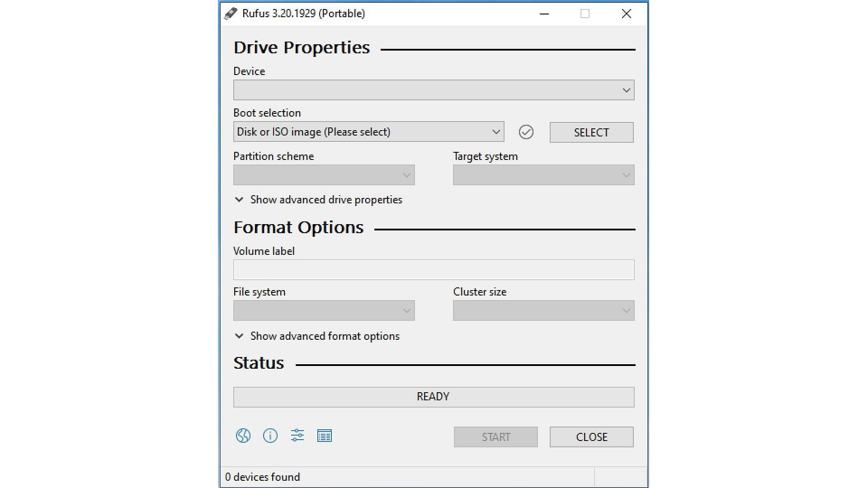Click the 'Partition scheme' label
This screenshot has height=488, width=868.
click(274, 156)
